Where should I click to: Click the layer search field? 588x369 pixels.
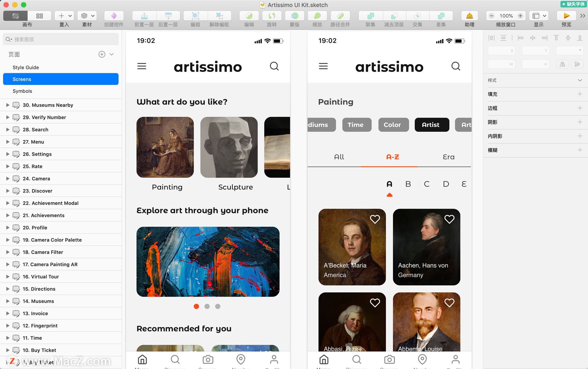(x=61, y=39)
